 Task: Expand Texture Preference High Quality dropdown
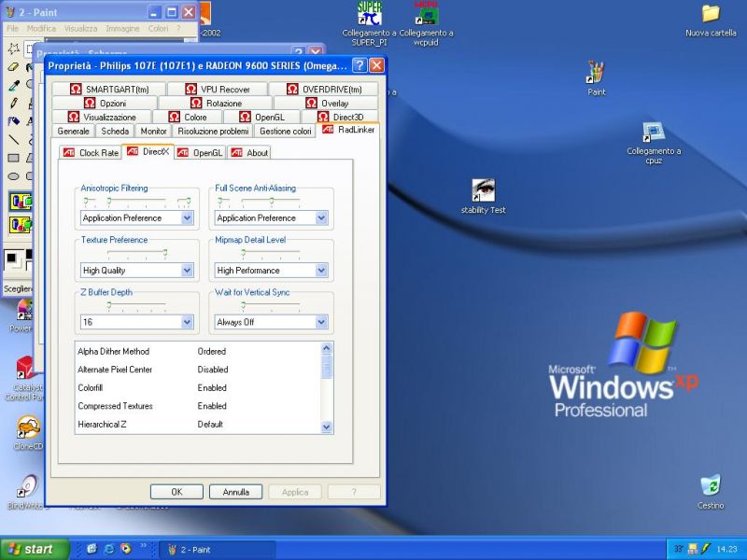[188, 271]
